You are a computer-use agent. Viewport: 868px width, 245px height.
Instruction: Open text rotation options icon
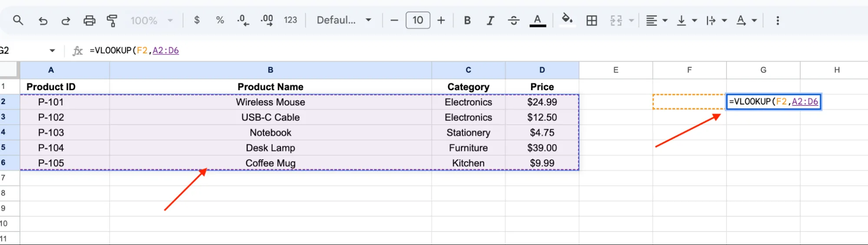pyautogui.click(x=741, y=20)
